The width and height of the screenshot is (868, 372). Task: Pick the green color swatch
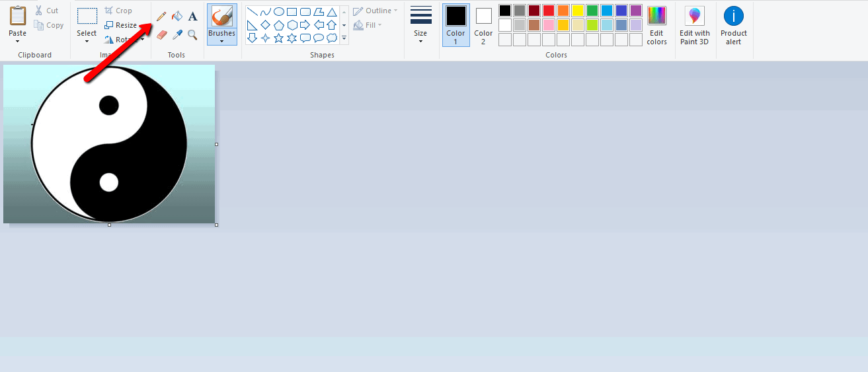592,11
